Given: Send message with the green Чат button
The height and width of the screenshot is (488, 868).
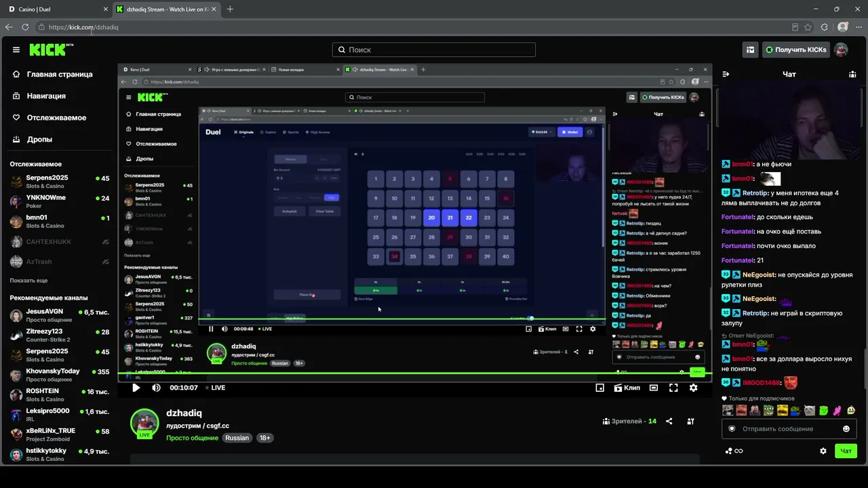Looking at the screenshot, I should point(846,451).
